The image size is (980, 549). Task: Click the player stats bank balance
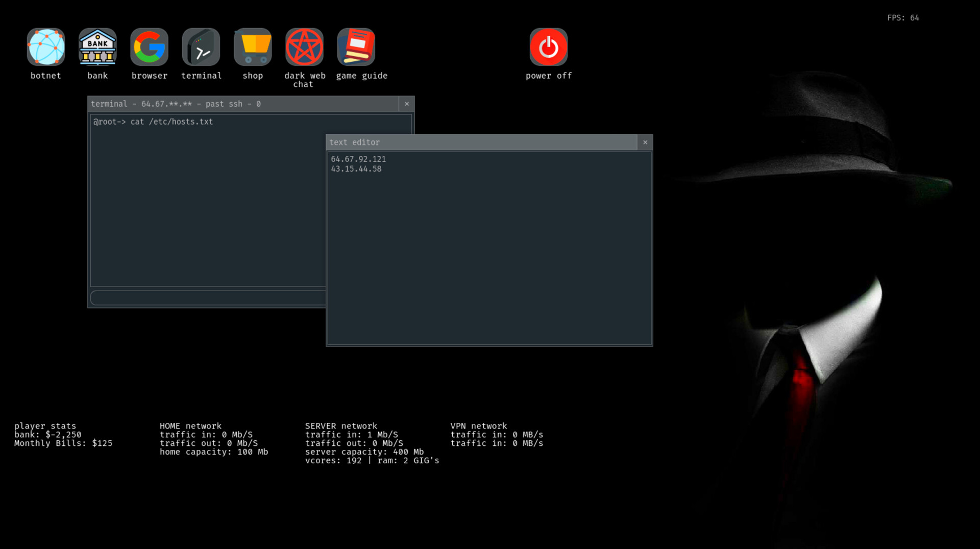point(47,434)
